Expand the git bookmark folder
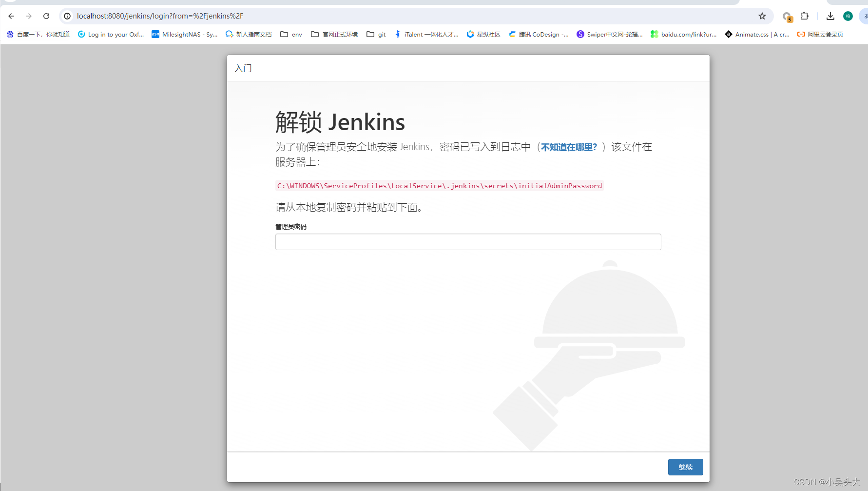Viewport: 868px width, 491px height. pyautogui.click(x=376, y=34)
